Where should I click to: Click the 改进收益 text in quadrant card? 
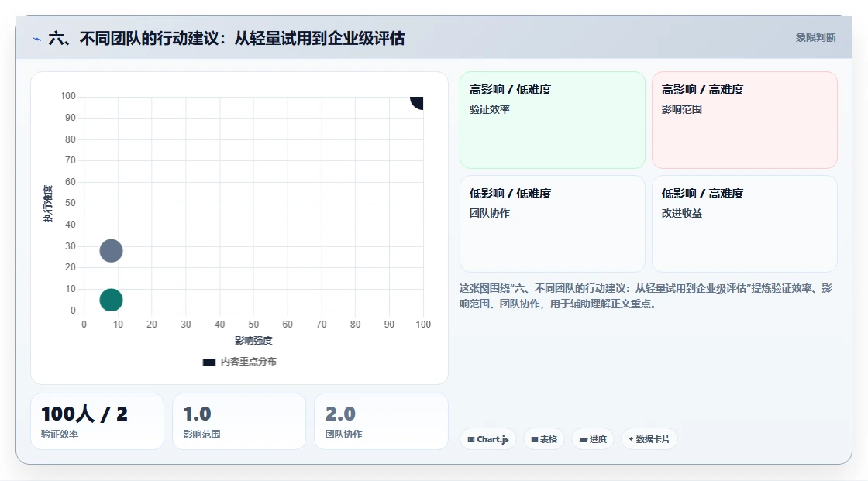click(682, 213)
